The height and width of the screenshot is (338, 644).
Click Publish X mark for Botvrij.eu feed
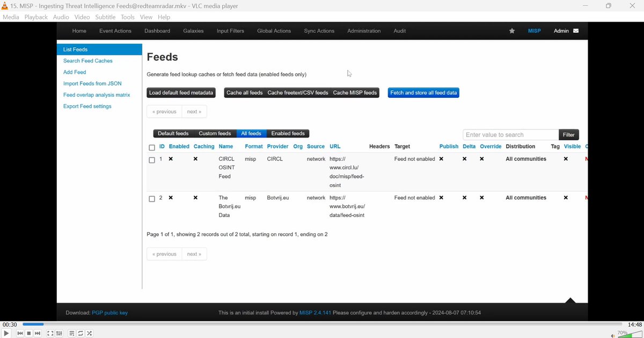[x=441, y=198]
